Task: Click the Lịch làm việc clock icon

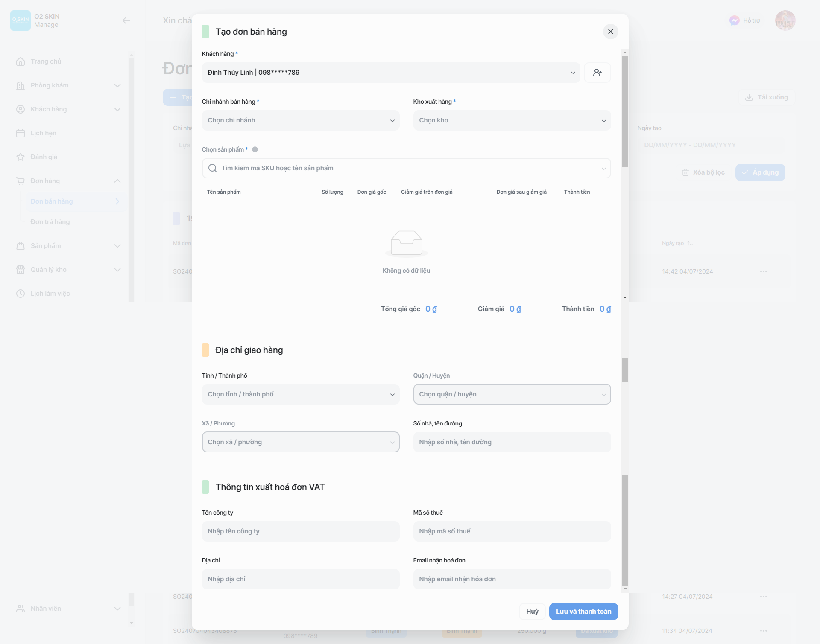Action: click(20, 294)
